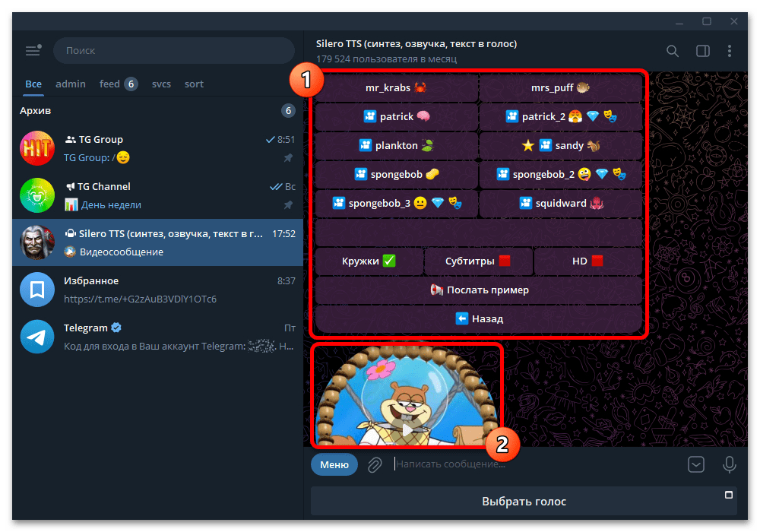The height and width of the screenshot is (532, 760).
Task: Click the search icon in chat header
Action: pos(673,51)
